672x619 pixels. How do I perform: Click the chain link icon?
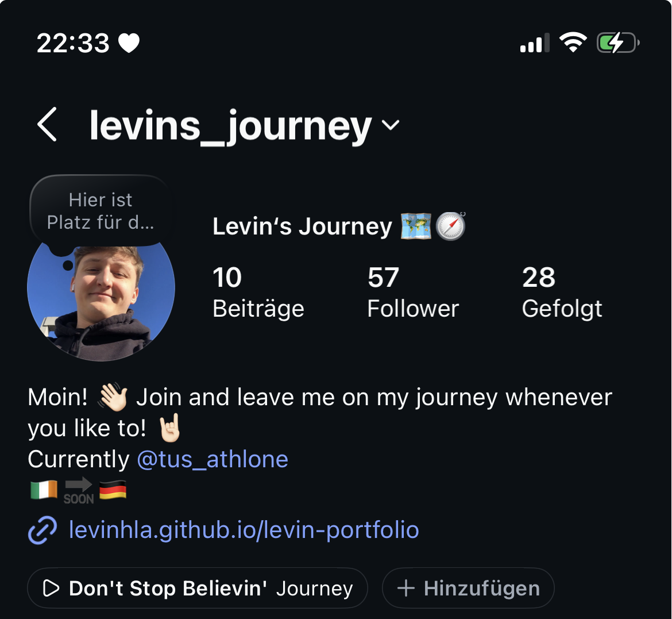click(43, 530)
